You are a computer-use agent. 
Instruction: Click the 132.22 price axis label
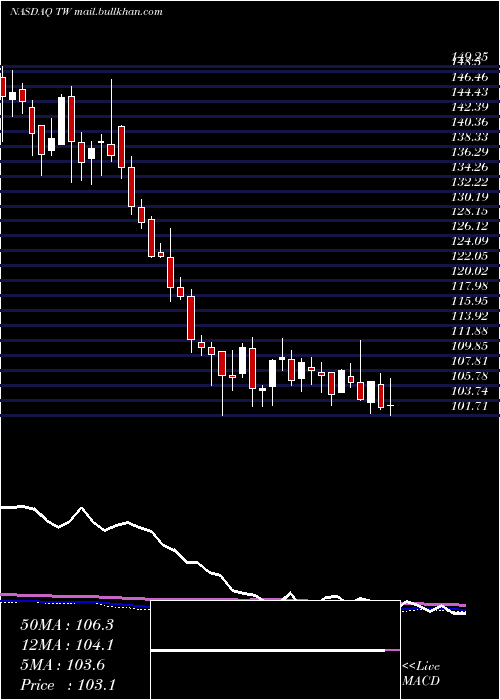[472, 182]
